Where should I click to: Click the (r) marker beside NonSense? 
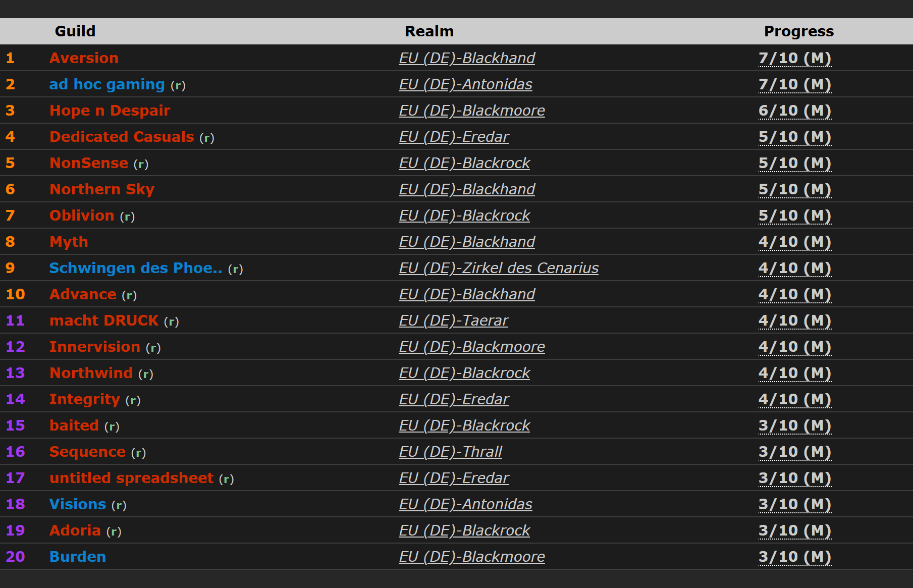(x=141, y=164)
